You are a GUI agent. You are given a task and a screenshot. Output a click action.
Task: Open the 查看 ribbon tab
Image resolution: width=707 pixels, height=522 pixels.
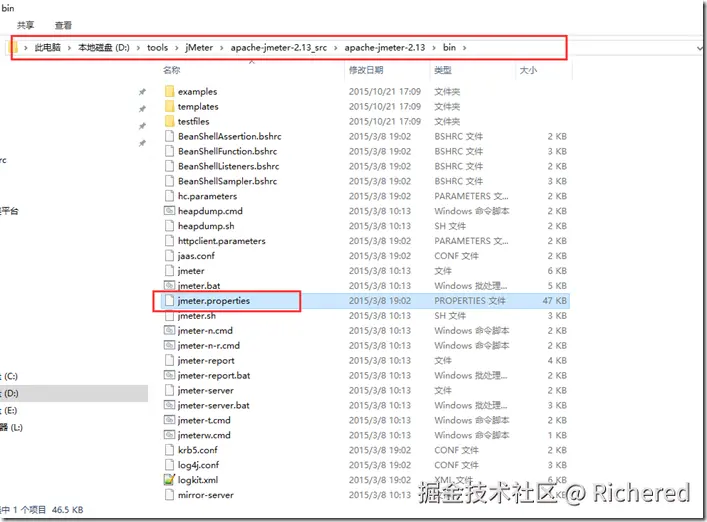tap(63, 25)
